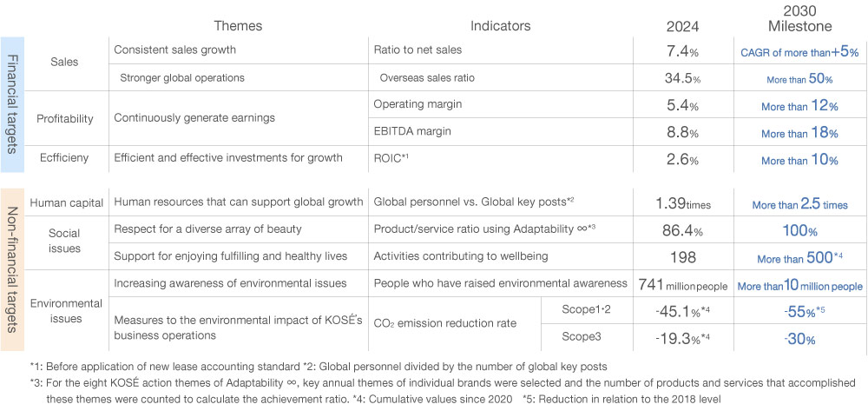Click the More than 12% milestone

pos(799,106)
